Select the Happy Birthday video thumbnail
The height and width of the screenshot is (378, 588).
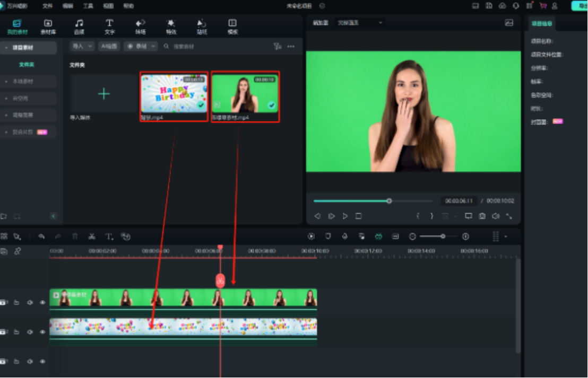[174, 93]
